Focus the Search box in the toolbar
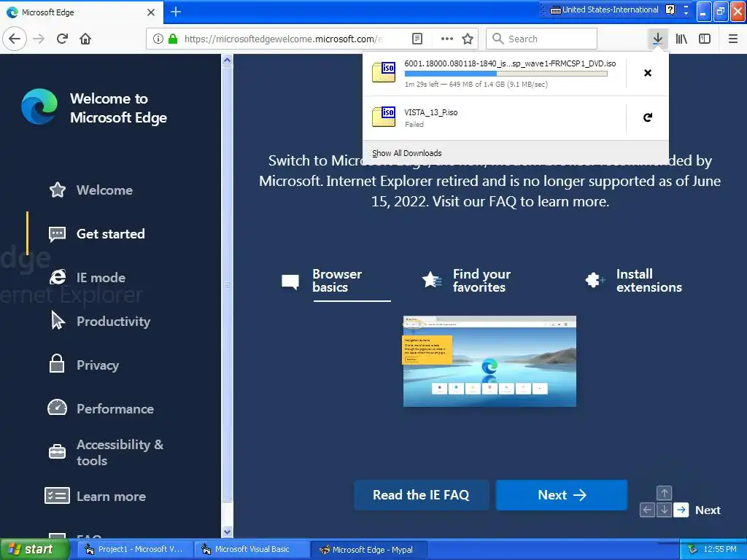 point(541,39)
